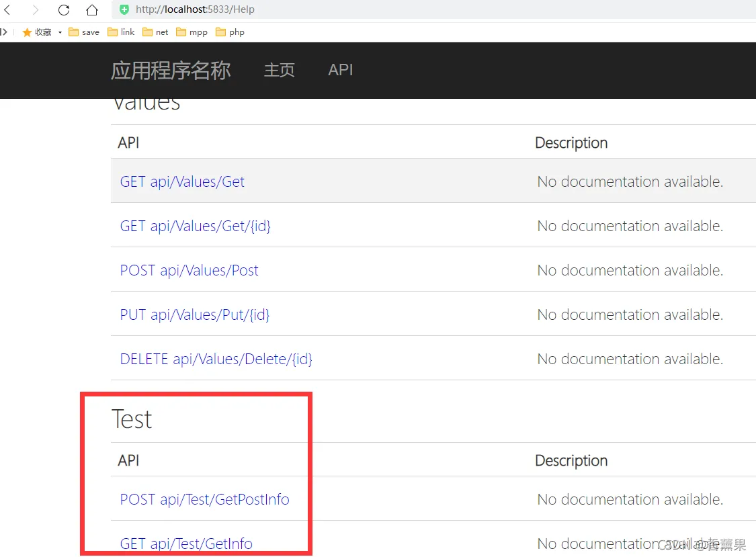Open PUT api/Values/Put/{id} link

point(195,315)
